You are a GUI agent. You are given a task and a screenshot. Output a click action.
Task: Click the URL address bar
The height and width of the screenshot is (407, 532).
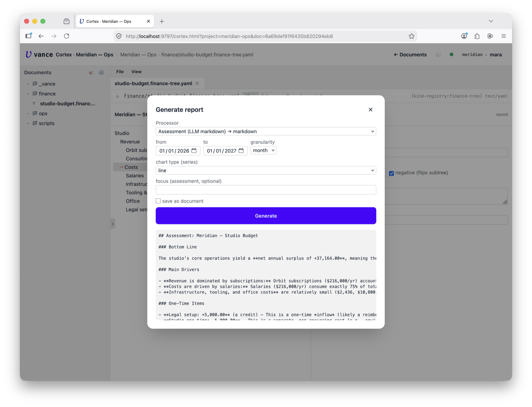pos(265,36)
